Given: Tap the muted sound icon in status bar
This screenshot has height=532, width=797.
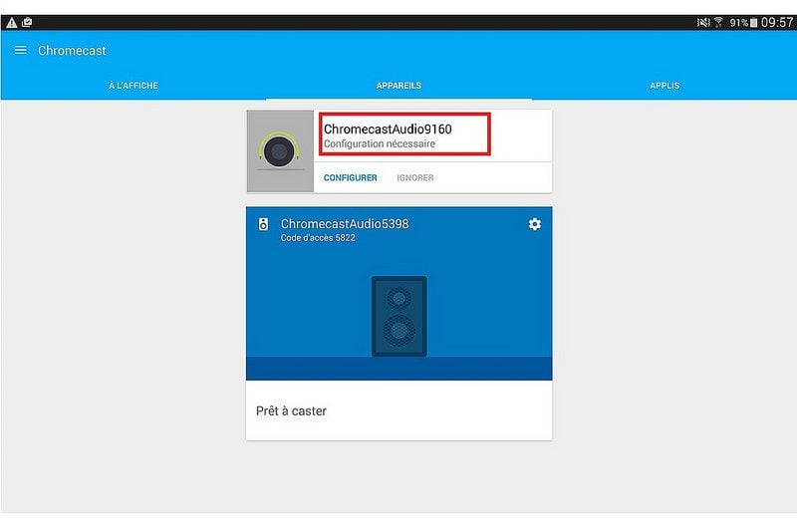Looking at the screenshot, I should (x=703, y=22).
